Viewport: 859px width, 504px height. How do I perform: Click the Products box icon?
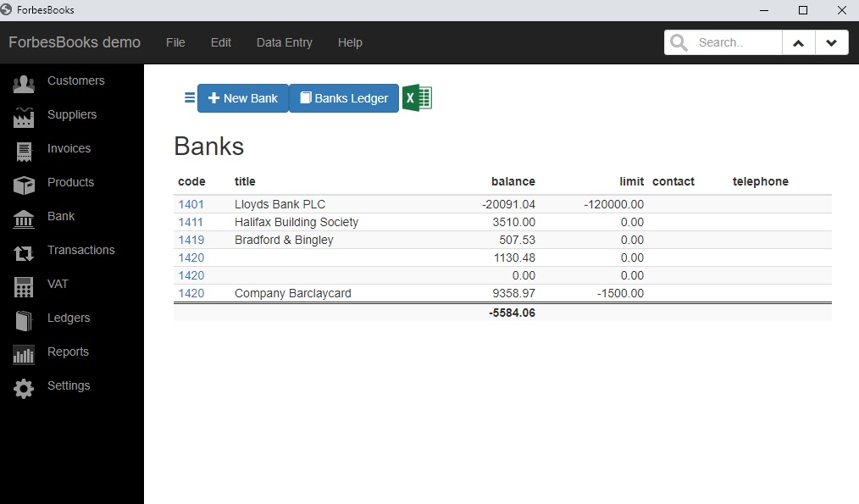tap(24, 186)
